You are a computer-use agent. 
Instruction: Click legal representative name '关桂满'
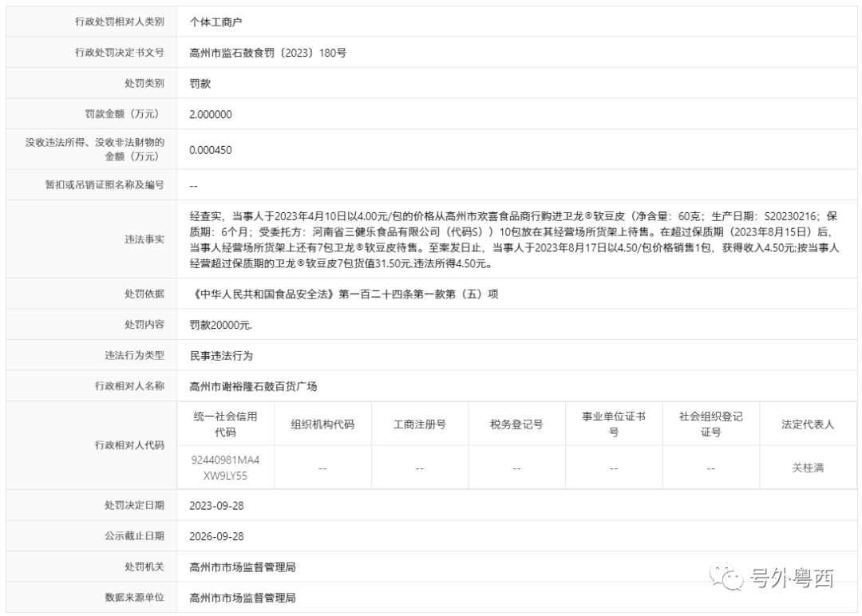click(808, 468)
